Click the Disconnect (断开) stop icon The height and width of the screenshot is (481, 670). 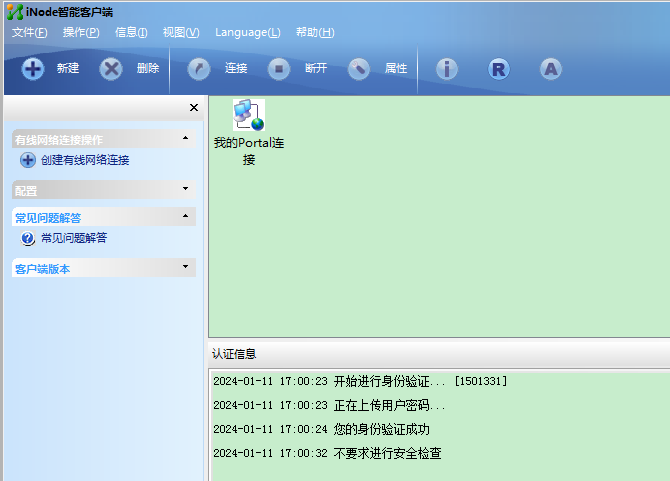279,69
